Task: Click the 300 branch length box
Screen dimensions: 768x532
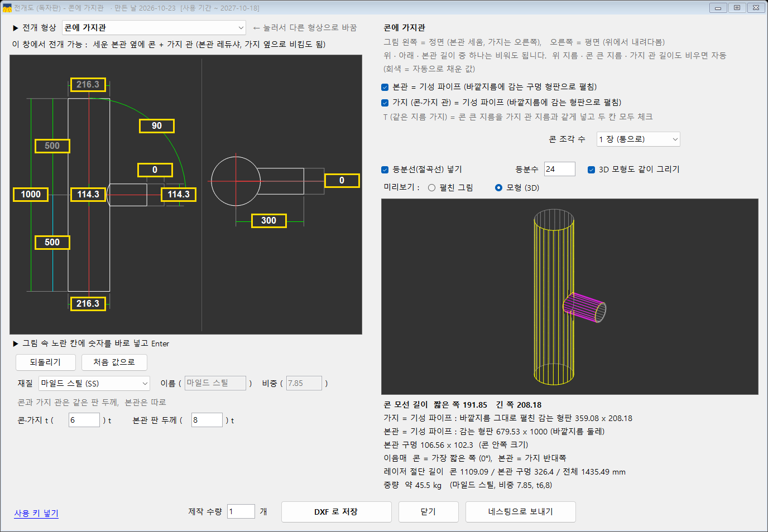Action: pos(269,221)
